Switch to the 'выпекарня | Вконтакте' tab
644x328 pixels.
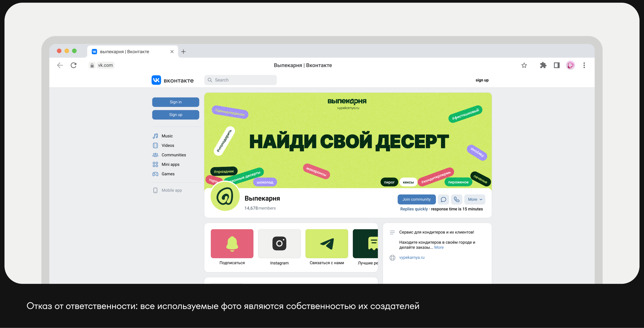(x=124, y=51)
